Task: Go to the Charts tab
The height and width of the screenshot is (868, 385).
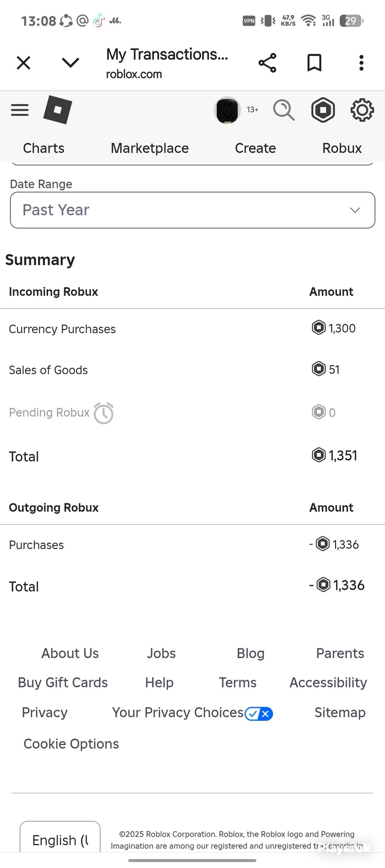Action: [x=44, y=148]
